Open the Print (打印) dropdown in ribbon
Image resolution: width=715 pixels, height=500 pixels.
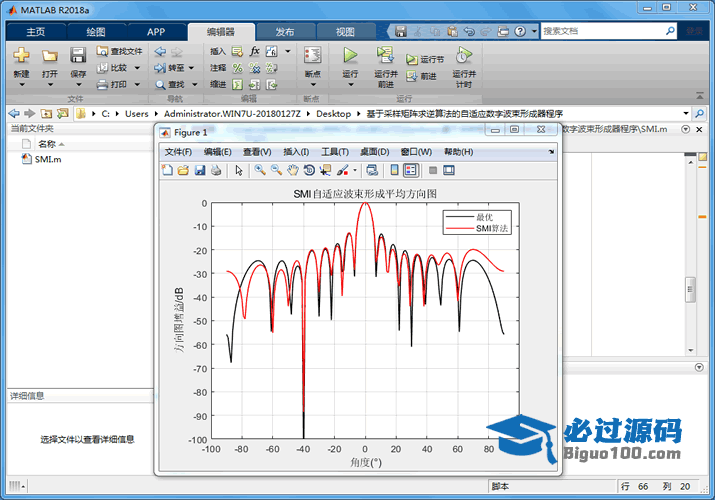[x=119, y=85]
